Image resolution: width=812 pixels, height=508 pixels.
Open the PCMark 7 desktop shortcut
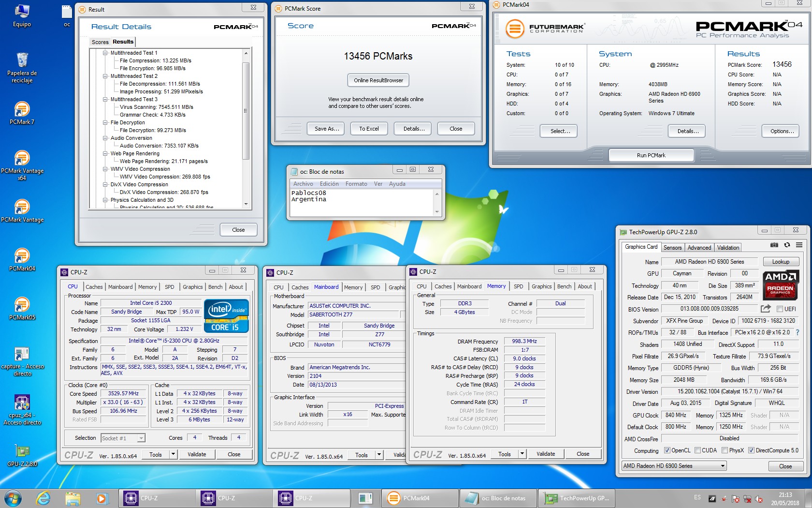(22, 113)
